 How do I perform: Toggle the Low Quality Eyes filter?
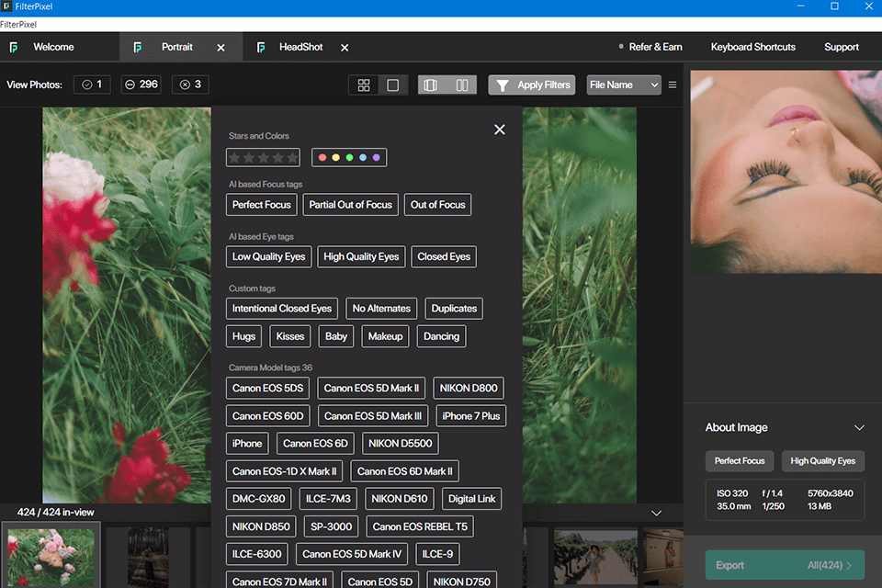tap(269, 256)
